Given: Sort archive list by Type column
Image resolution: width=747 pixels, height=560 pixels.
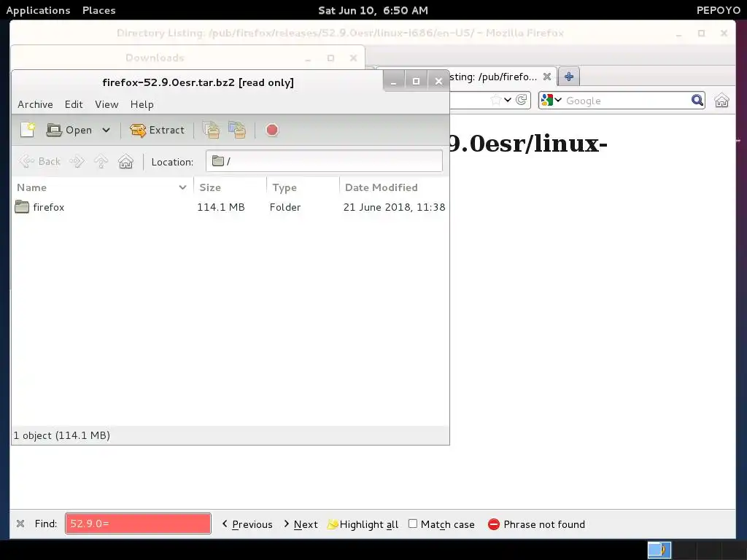Looking at the screenshot, I should click(303, 187).
